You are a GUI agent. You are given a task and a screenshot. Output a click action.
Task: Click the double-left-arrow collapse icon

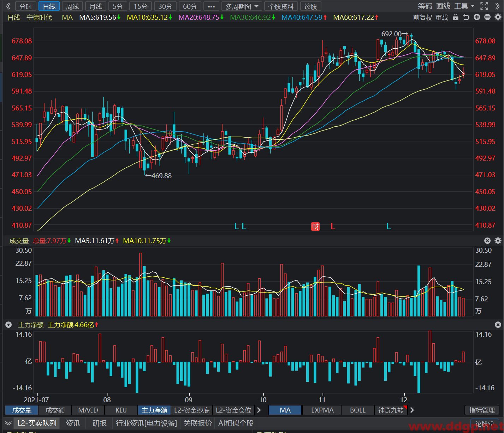(8, 6)
